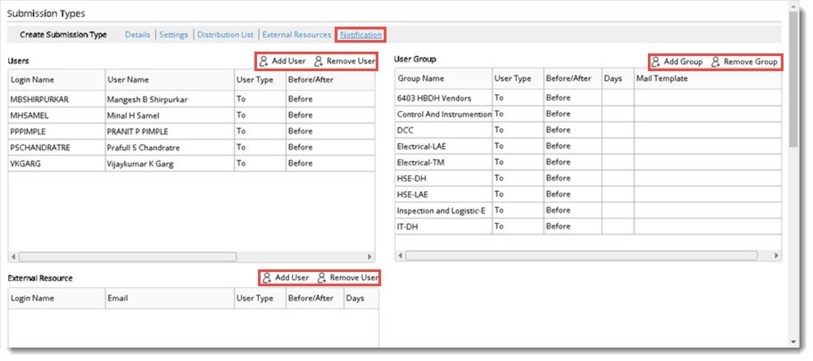Click To cell in IT-DH row
Image resolution: width=813 pixels, height=361 pixels.
(517, 226)
